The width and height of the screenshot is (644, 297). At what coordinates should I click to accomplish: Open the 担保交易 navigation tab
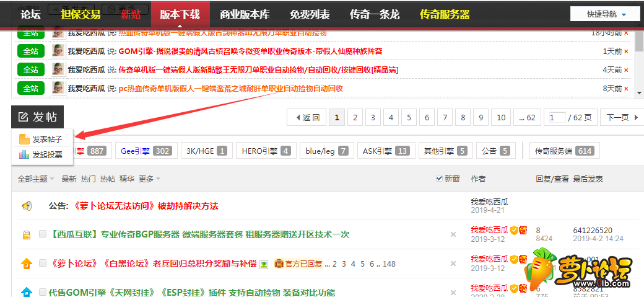[81, 16]
